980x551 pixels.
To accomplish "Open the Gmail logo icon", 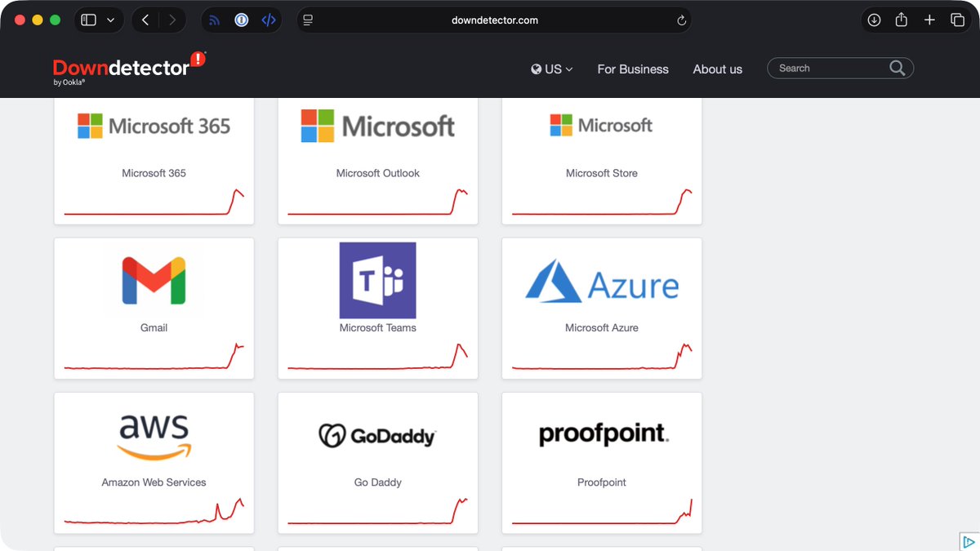I will pyautogui.click(x=154, y=280).
